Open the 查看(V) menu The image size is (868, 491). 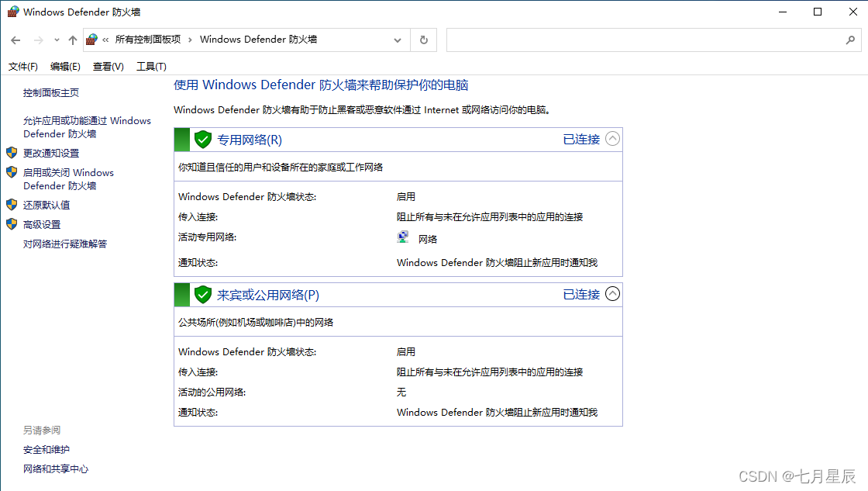(x=108, y=67)
